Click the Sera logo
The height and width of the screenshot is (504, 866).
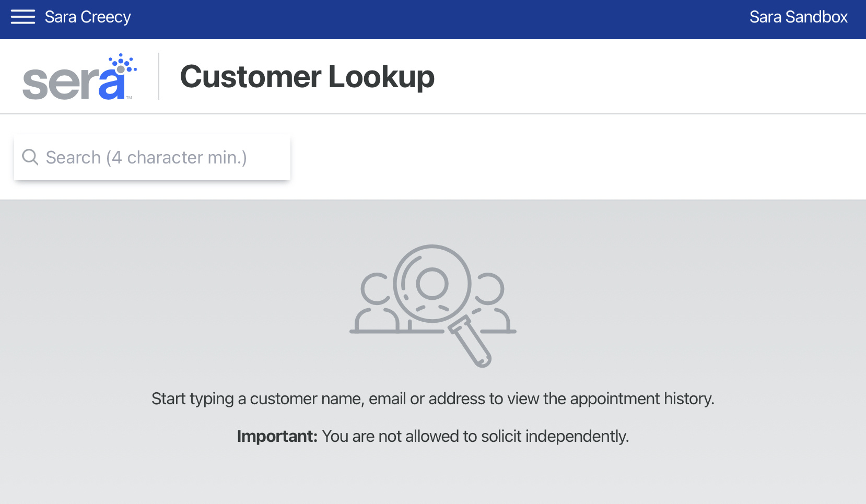click(x=80, y=76)
